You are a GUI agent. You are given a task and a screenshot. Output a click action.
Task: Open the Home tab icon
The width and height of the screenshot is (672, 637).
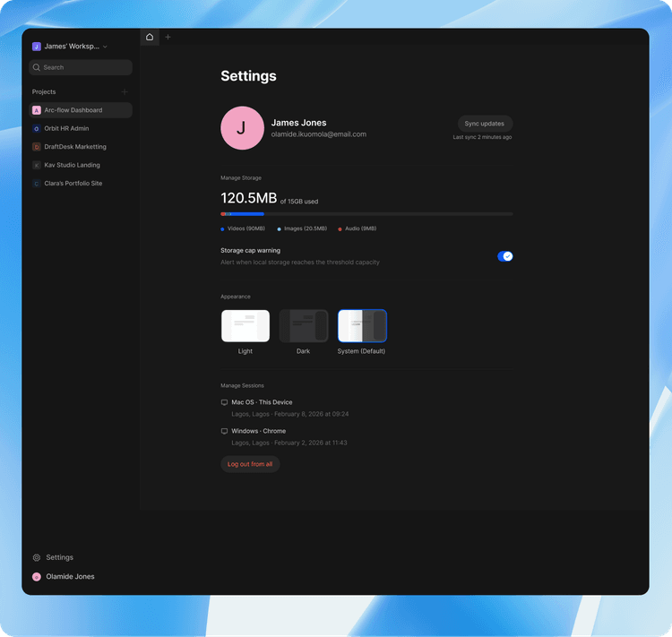[150, 37]
